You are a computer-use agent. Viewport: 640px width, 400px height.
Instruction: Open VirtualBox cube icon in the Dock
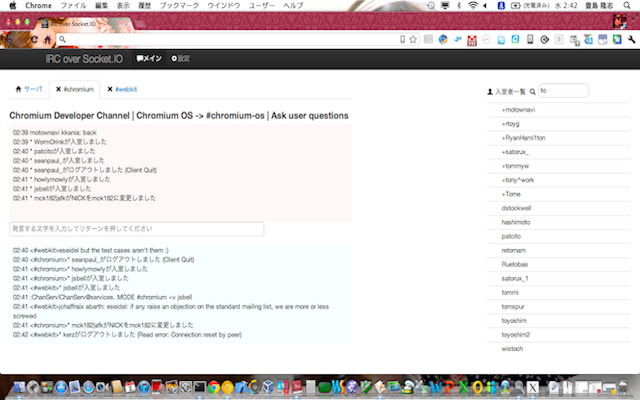(268, 387)
